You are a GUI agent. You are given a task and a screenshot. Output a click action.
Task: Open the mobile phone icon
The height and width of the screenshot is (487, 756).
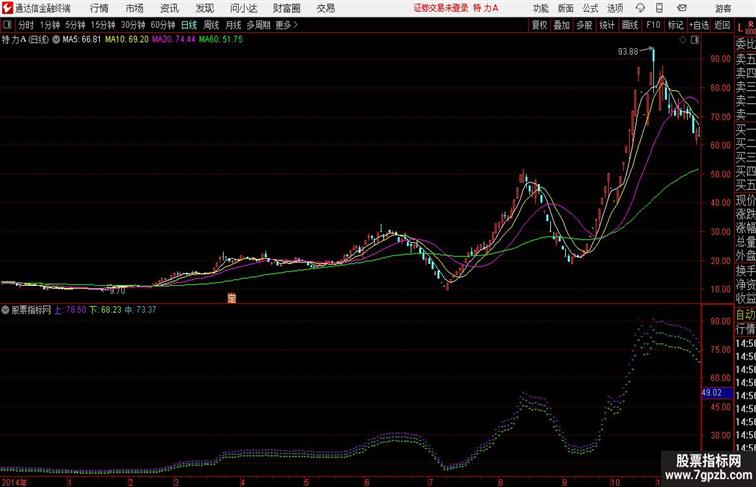[x=659, y=8]
